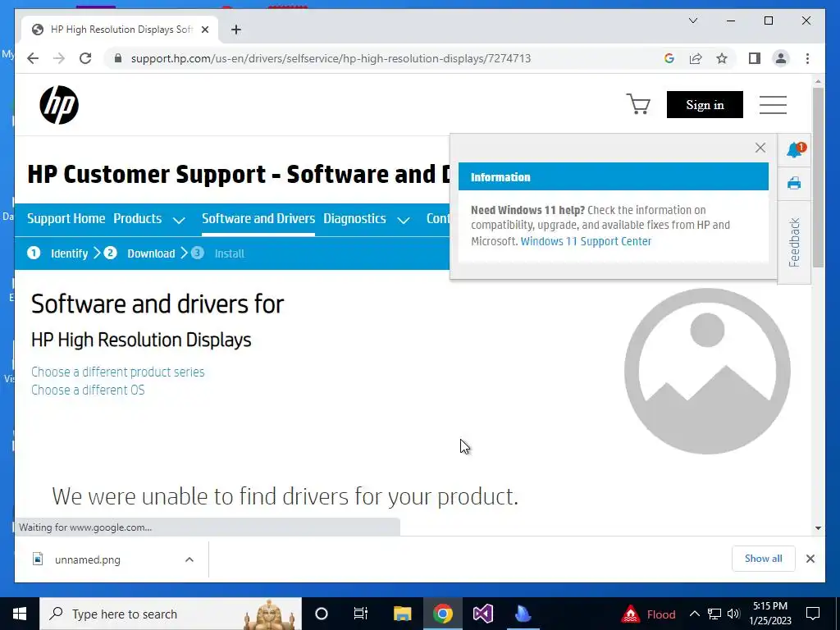Open Chrome profile avatar
This screenshot has height=630, width=840.
tap(781, 58)
